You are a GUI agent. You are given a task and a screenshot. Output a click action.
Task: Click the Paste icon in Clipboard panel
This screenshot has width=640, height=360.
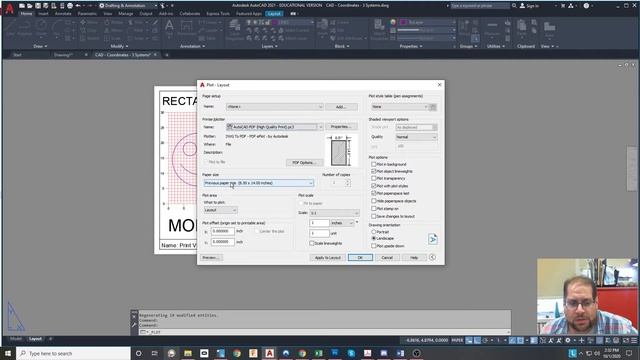coord(522,29)
